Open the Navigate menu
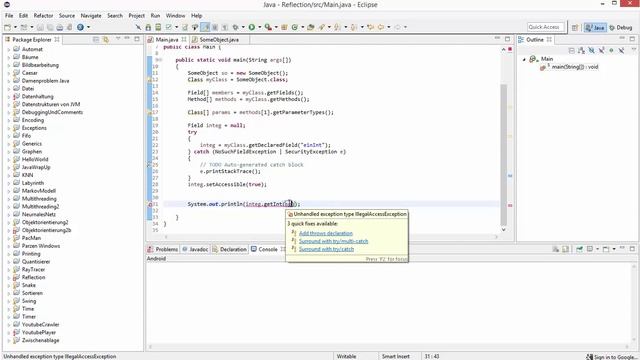This screenshot has width=640, height=360. pos(91,16)
